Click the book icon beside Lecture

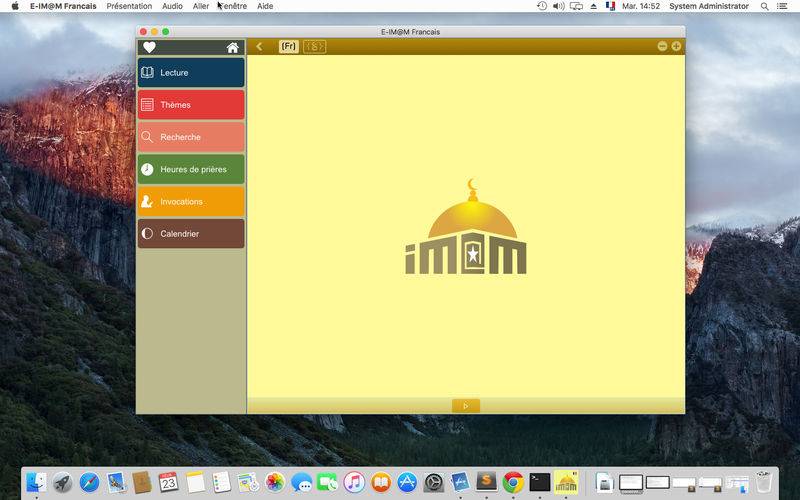click(x=147, y=72)
